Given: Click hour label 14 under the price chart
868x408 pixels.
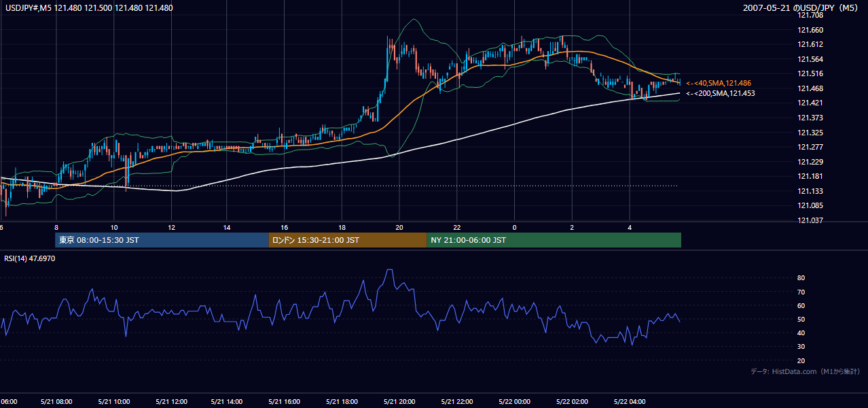Looking at the screenshot, I should pyautogui.click(x=227, y=228).
